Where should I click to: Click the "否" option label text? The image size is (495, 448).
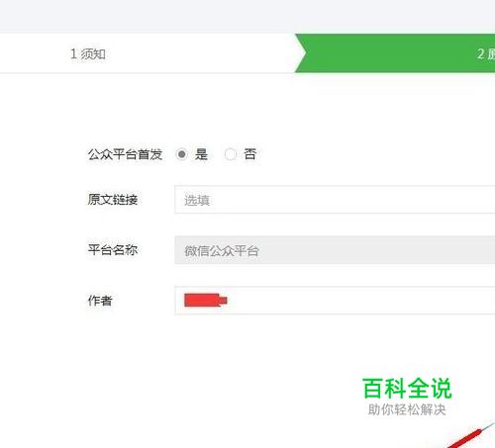tap(249, 154)
